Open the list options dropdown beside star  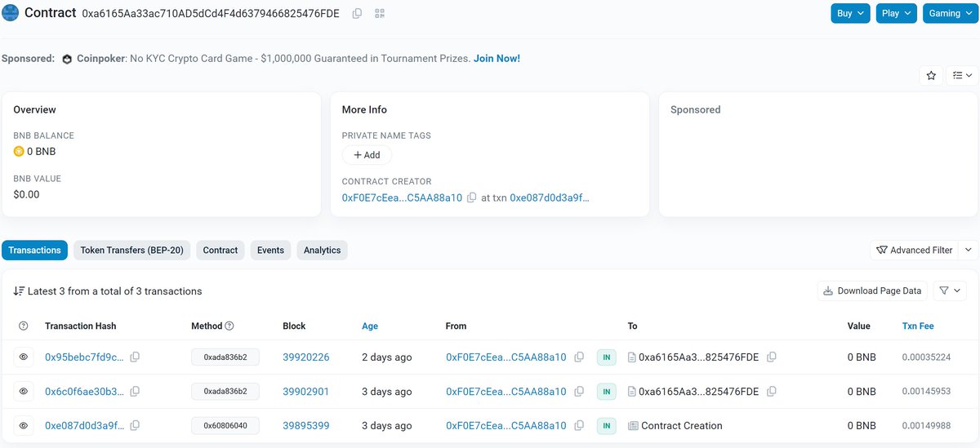[x=962, y=75]
